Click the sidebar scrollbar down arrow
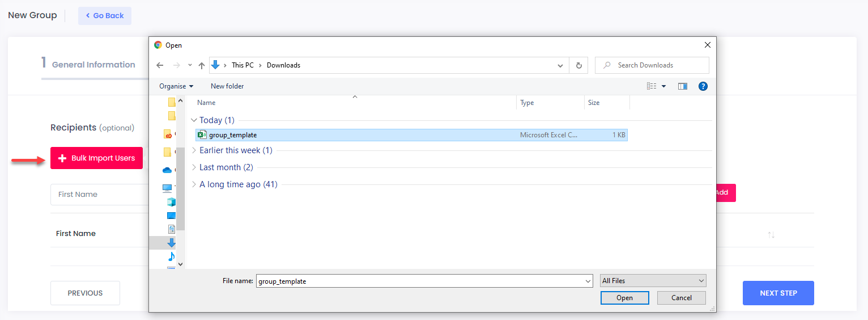The height and width of the screenshot is (320, 868). coord(180,264)
